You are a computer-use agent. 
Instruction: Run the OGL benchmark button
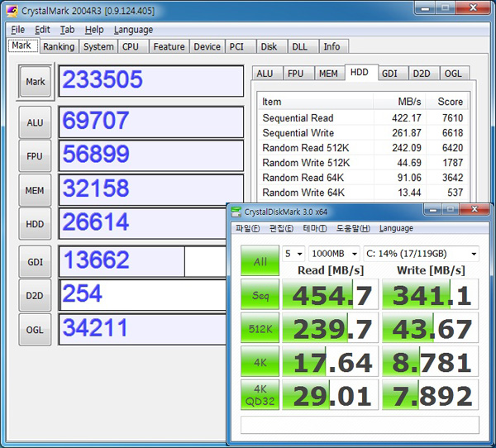point(35,330)
